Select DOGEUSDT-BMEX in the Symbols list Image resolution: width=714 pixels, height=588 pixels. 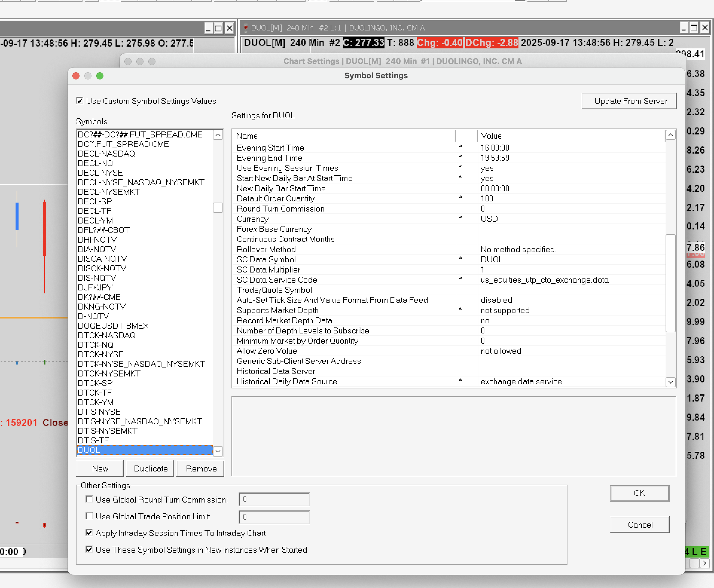click(114, 325)
